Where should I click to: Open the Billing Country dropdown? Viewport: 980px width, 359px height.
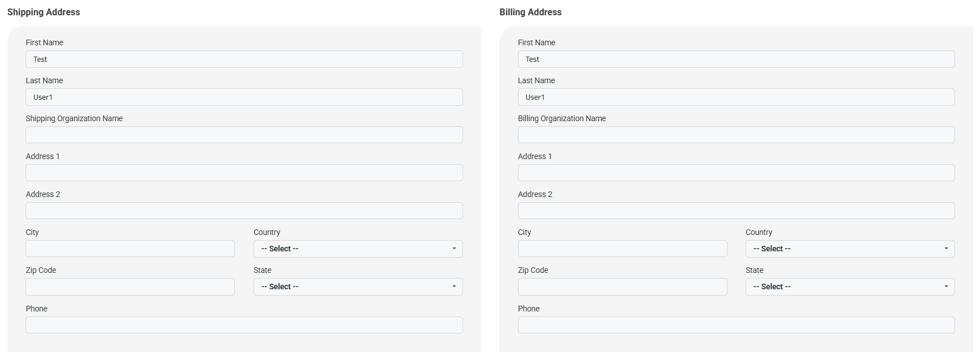pos(850,249)
